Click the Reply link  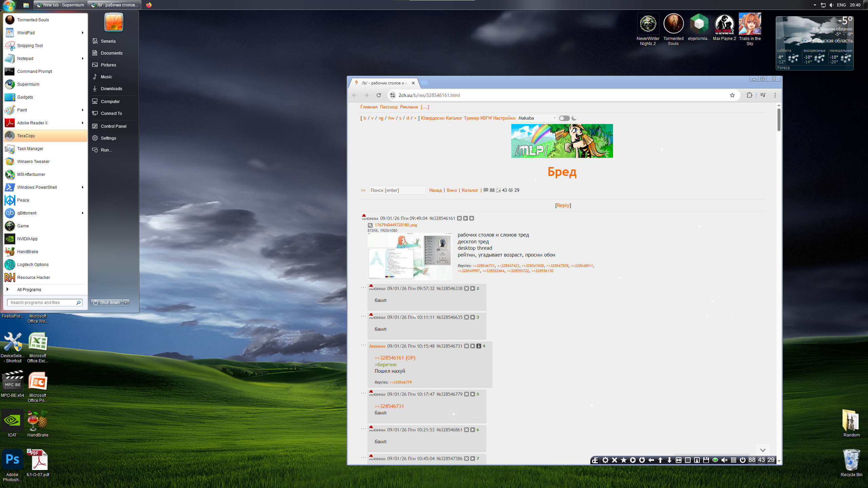tap(563, 205)
